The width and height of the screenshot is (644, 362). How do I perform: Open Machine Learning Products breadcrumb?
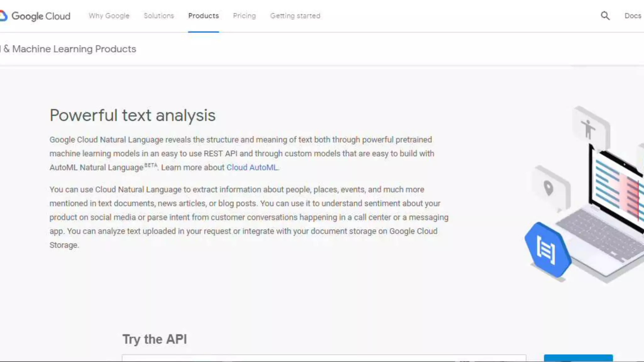click(70, 49)
